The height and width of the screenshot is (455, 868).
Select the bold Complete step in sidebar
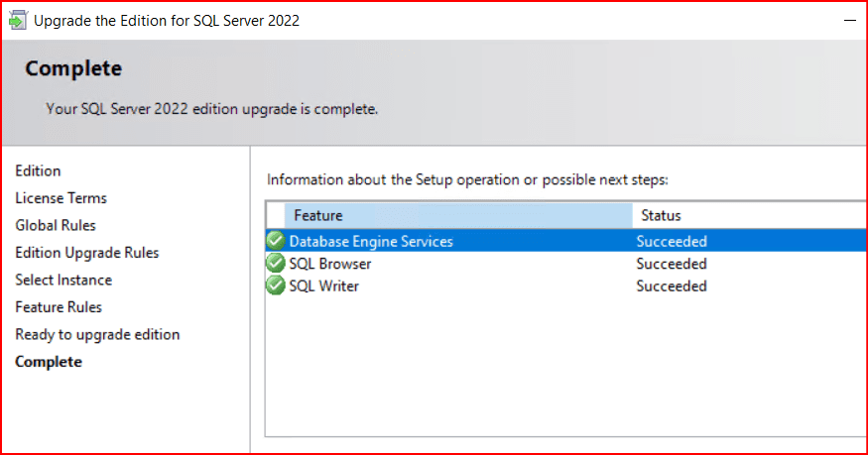(49, 362)
